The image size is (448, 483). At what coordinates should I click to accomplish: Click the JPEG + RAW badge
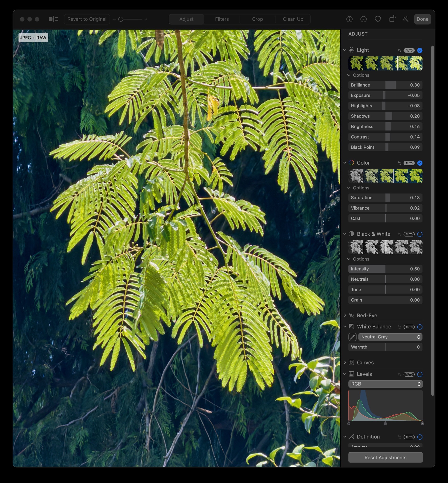33,38
